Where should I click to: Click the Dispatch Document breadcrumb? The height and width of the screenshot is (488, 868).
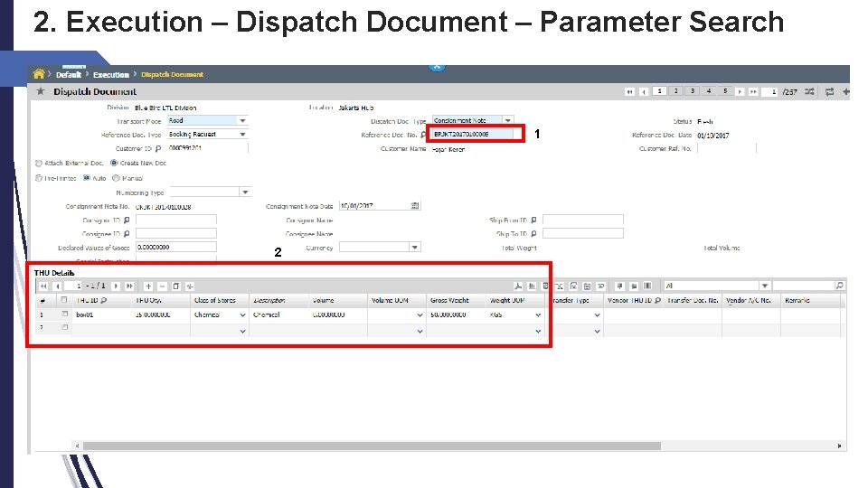pos(172,74)
